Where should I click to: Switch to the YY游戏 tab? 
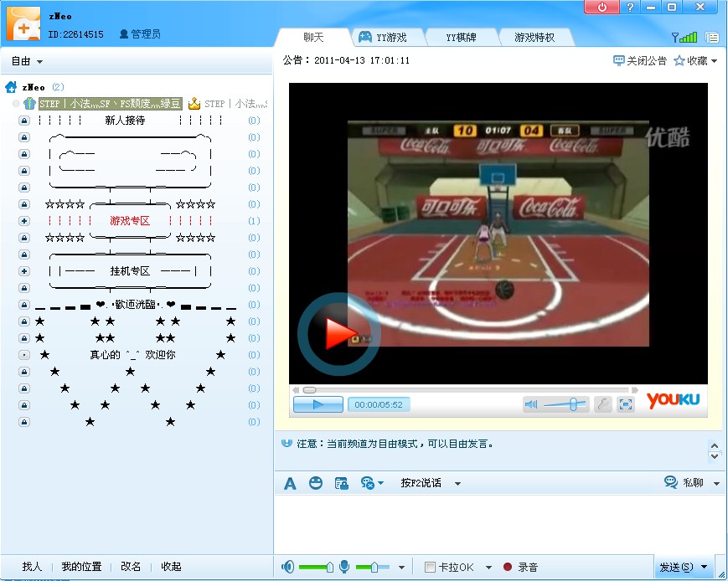[x=390, y=37]
